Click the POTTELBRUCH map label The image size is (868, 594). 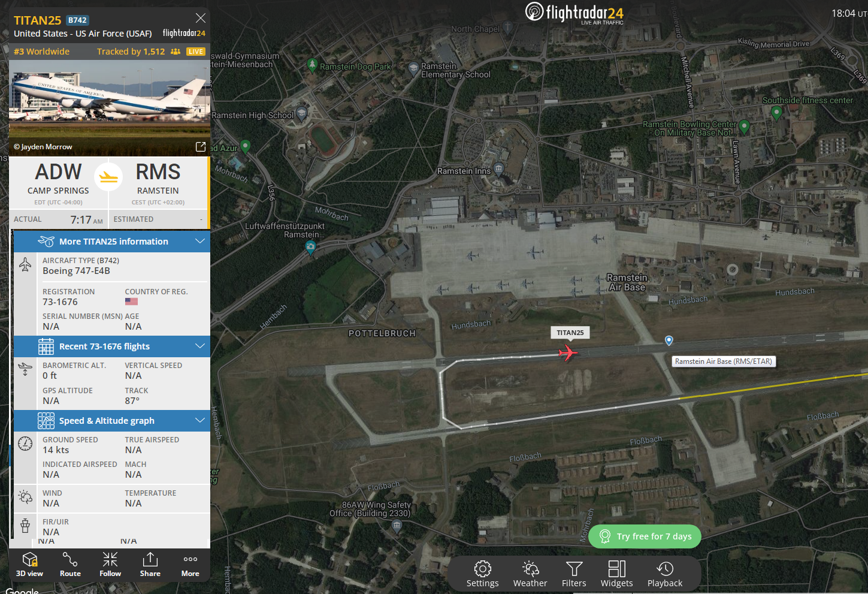pos(382,333)
